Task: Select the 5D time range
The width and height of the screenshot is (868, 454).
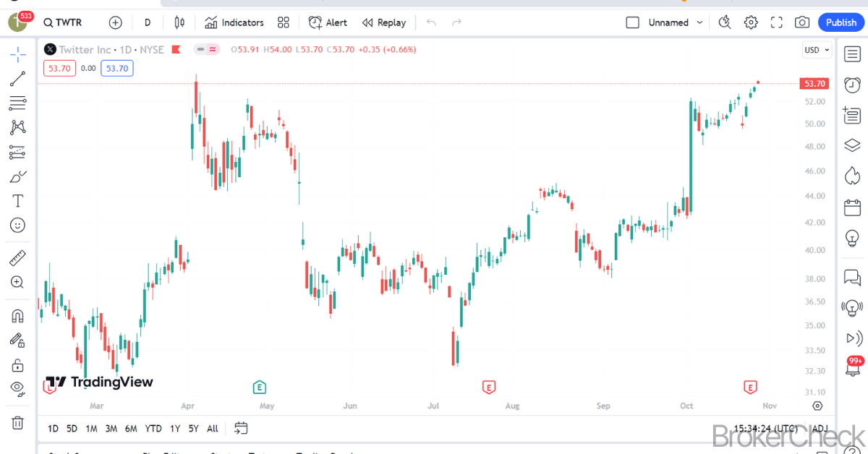Action: click(72, 429)
